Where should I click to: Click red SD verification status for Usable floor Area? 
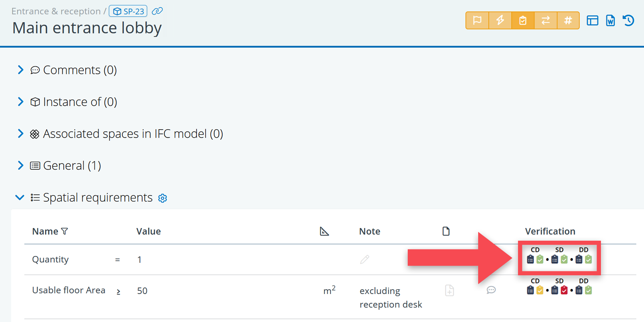point(564,290)
